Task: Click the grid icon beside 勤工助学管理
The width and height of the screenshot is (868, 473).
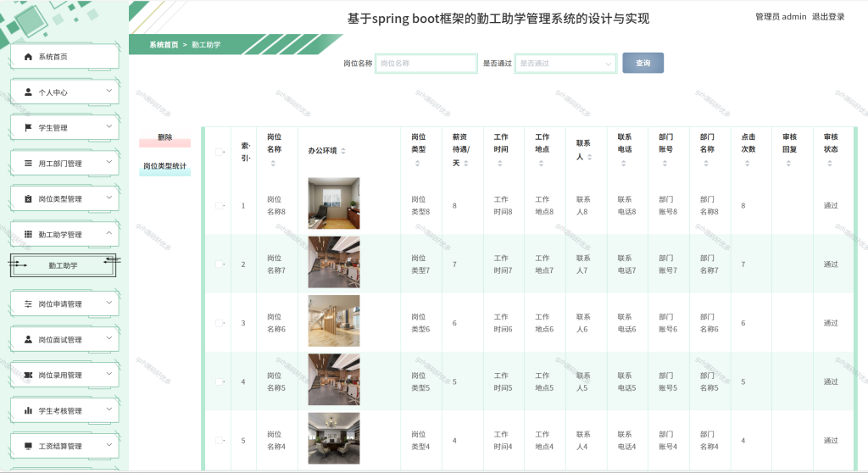Action: pyautogui.click(x=28, y=234)
